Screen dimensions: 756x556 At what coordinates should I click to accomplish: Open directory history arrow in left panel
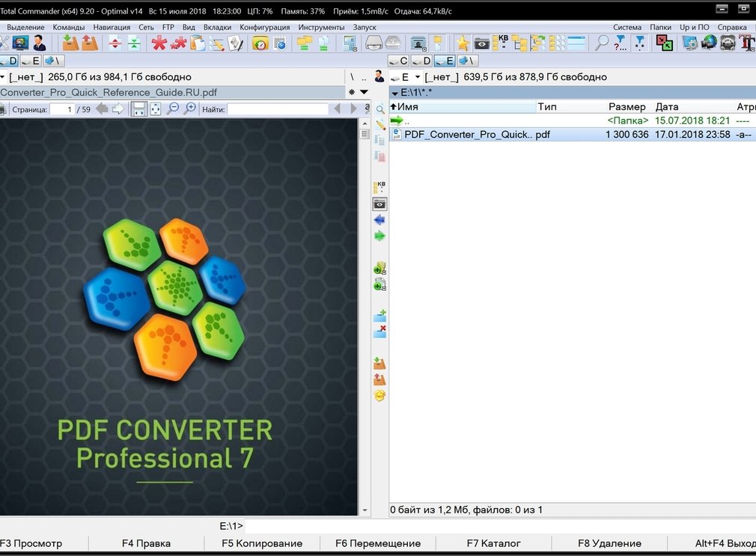pos(364,91)
